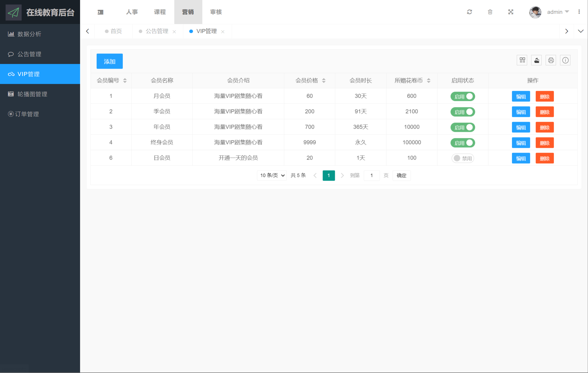Toggle the 终身会员 status switch
The width and height of the screenshot is (588, 373).
pyautogui.click(x=462, y=143)
